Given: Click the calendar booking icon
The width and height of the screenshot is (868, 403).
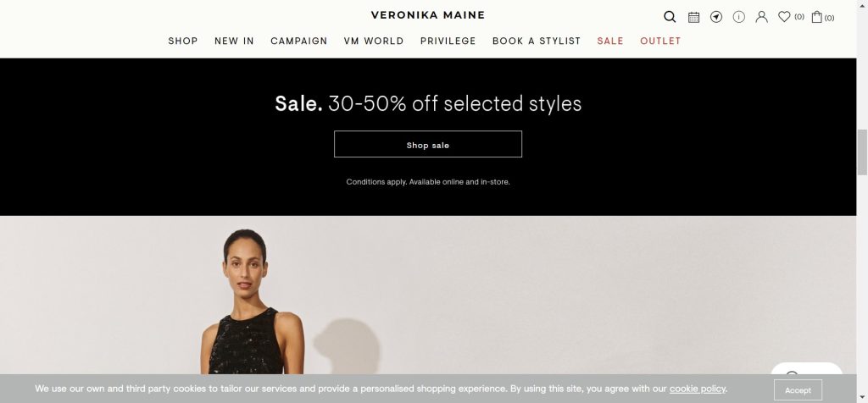Looking at the screenshot, I should 693,17.
